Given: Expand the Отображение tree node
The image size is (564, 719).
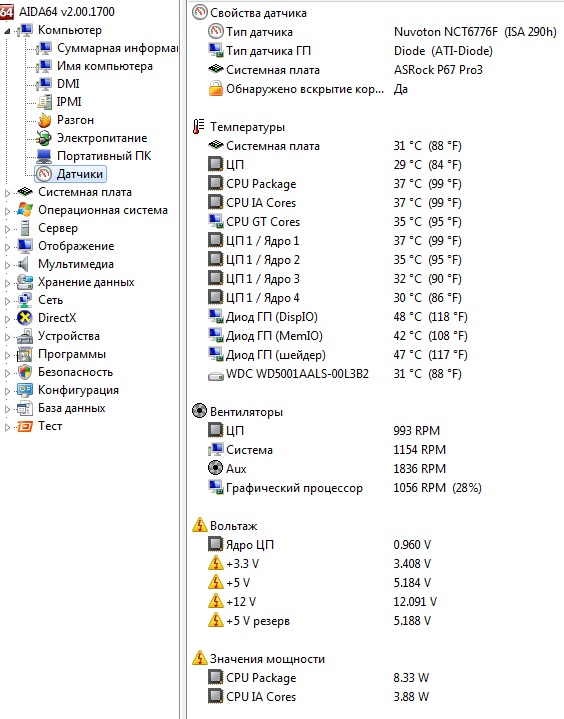Looking at the screenshot, I should tap(7, 248).
